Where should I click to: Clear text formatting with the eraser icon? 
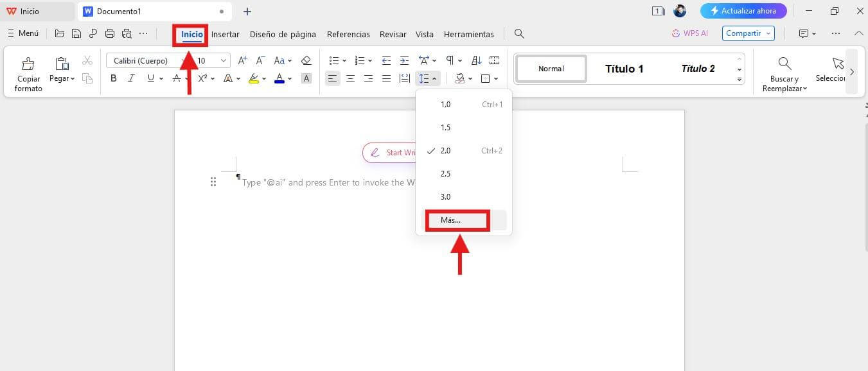pos(306,60)
